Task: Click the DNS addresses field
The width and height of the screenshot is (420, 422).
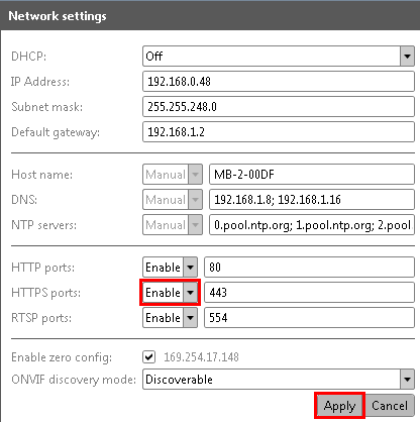Action: (312, 200)
